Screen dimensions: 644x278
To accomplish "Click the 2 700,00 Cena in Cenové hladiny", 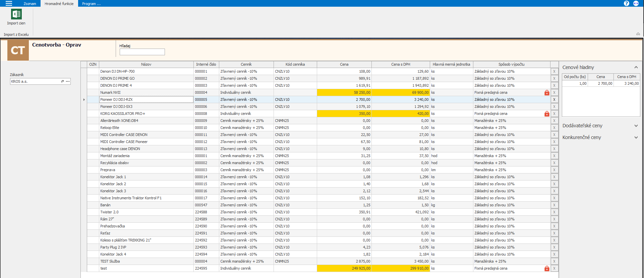I will [x=601, y=83].
